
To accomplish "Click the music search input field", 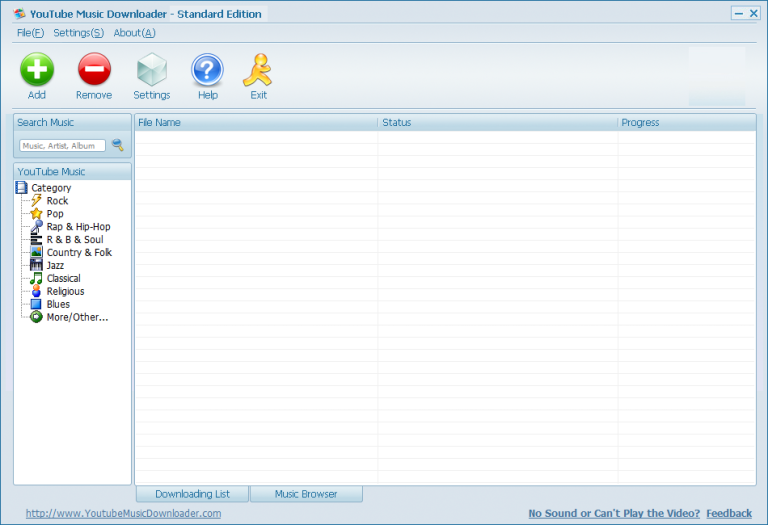I will pyautogui.click(x=62, y=146).
